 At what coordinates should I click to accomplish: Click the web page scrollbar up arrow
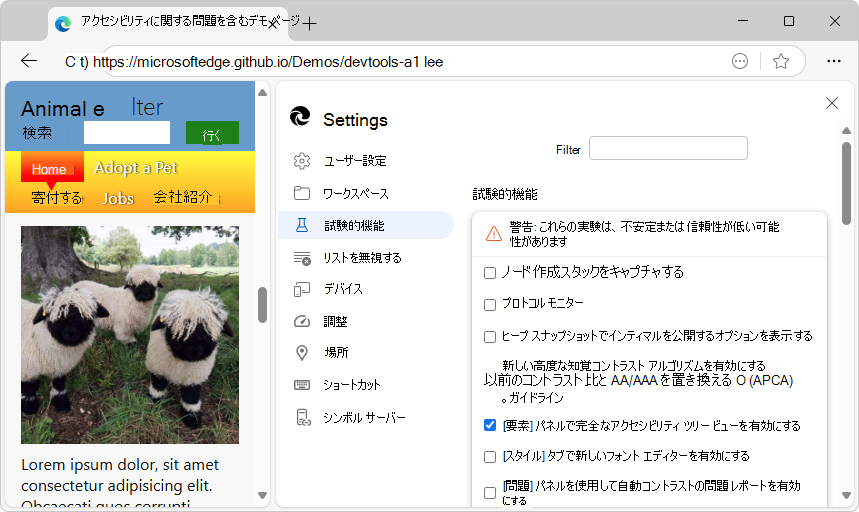[x=262, y=93]
